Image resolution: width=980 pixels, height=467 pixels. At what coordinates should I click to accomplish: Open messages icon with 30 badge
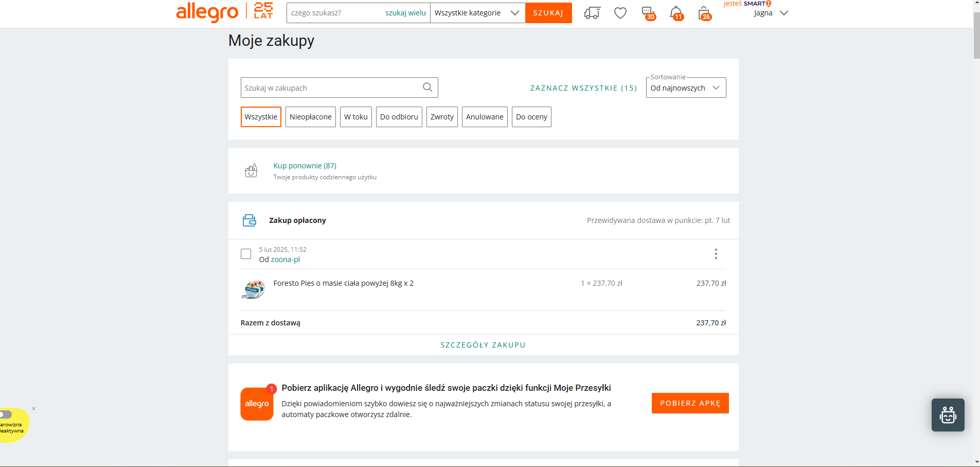(648, 13)
